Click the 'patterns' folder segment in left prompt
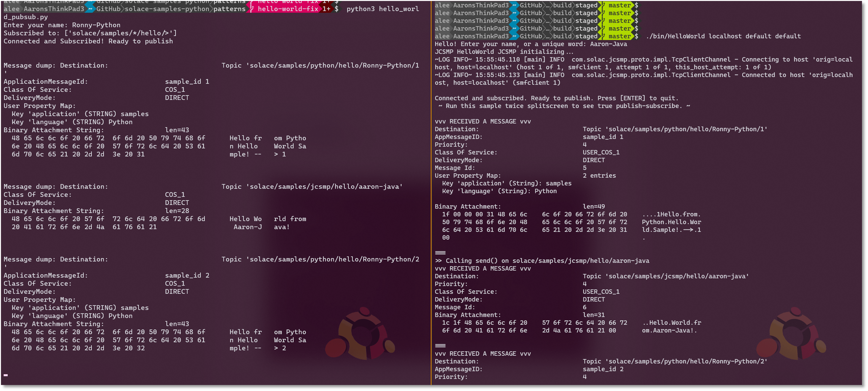 click(x=229, y=9)
